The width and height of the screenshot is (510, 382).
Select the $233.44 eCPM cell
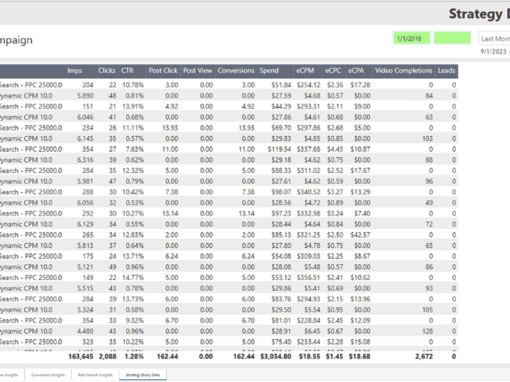[x=308, y=342]
